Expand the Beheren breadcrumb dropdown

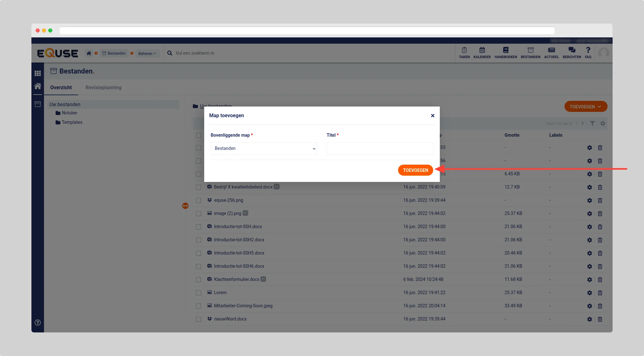click(x=147, y=53)
